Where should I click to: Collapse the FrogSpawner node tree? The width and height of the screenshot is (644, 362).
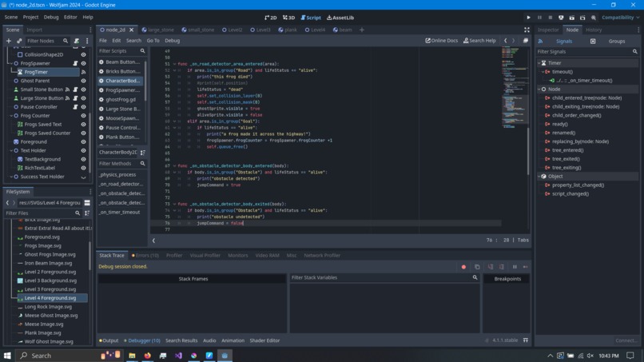tap(11, 63)
